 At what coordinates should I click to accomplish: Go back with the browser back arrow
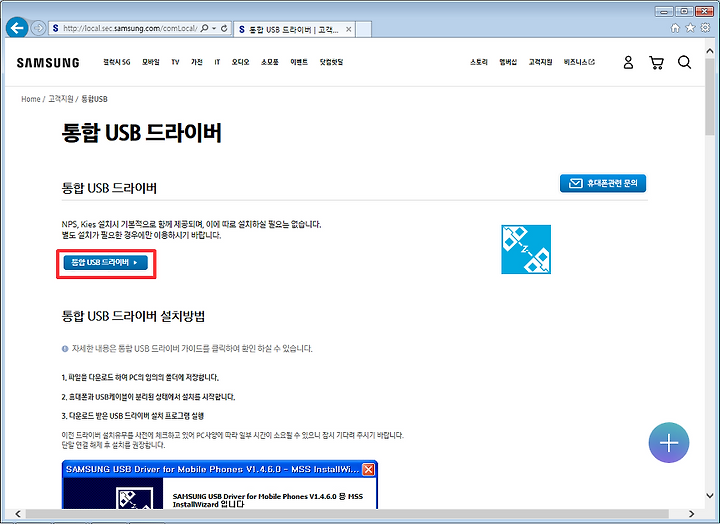click(17, 28)
